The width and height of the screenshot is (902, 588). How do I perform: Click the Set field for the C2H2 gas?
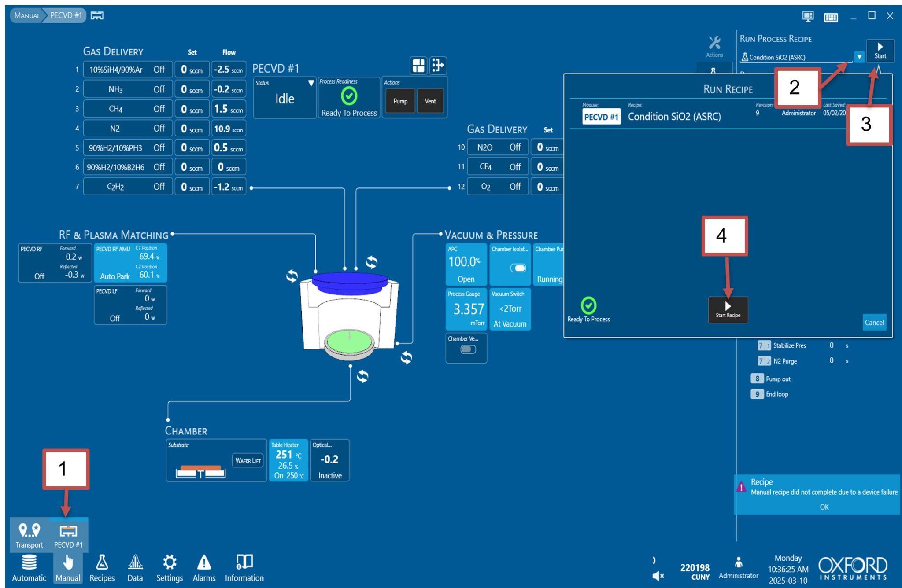[x=192, y=187]
